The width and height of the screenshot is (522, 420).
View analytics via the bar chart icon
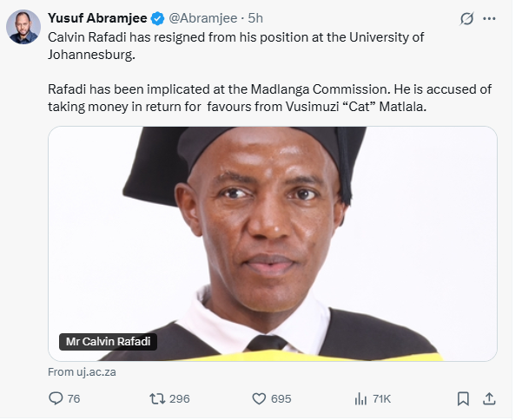point(360,398)
